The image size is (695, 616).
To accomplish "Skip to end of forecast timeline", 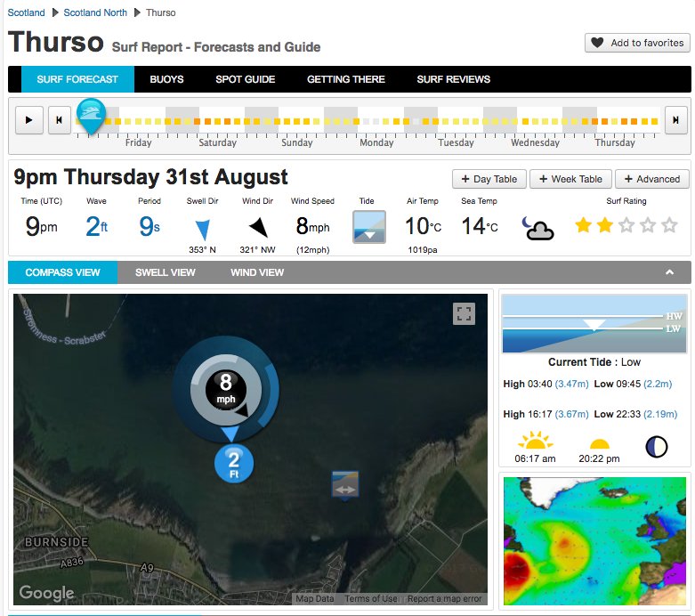I will tap(675, 120).
